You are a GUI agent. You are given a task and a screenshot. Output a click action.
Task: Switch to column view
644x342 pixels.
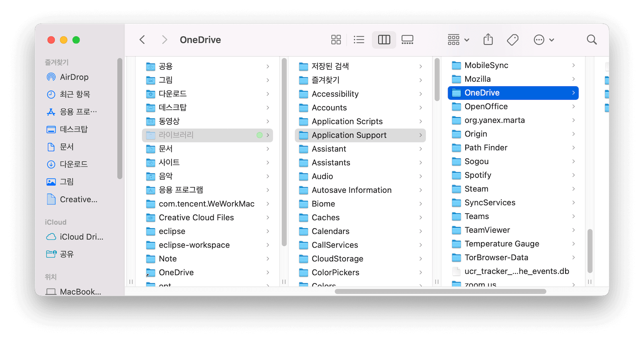[384, 39]
